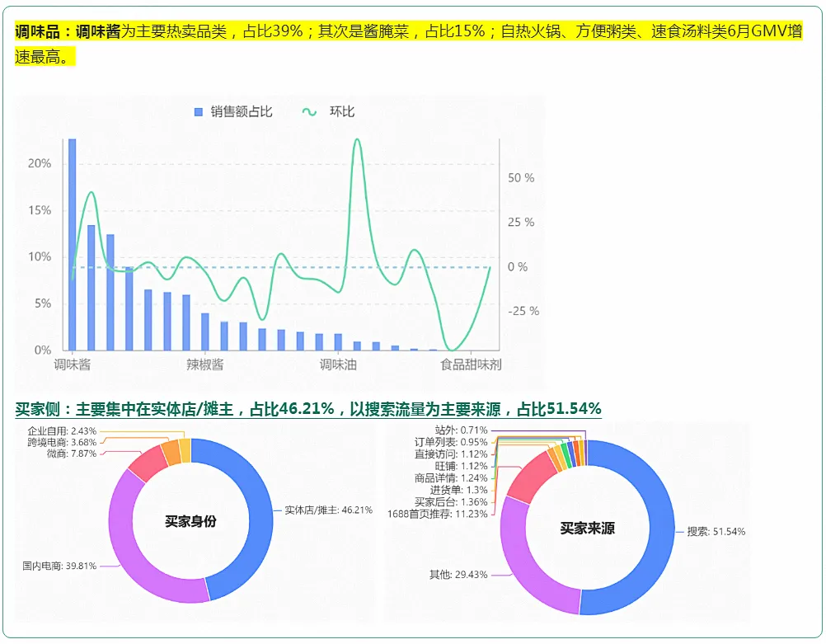Select the 辣椒酱 x-axis category label

204,364
